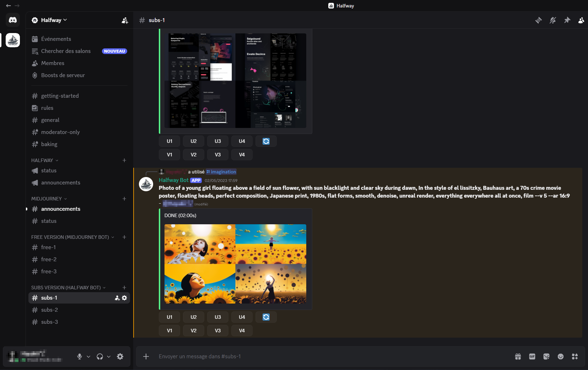Go to the Membres section
Image resolution: width=588 pixels, height=370 pixels.
[53, 63]
